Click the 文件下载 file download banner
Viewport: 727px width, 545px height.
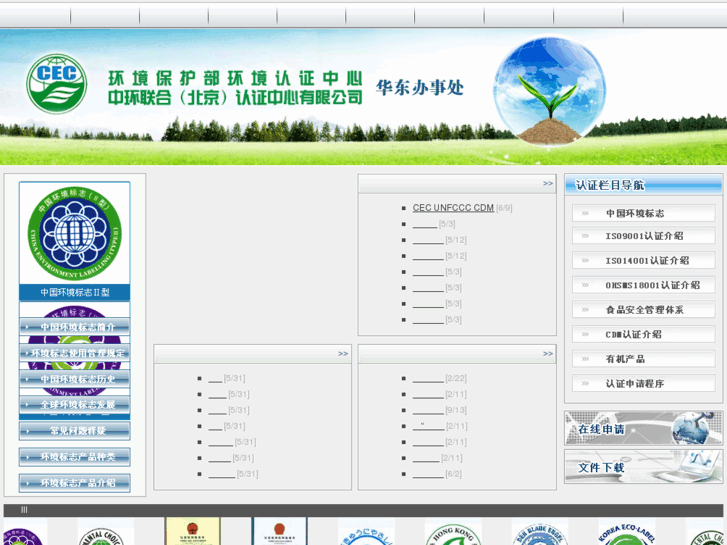point(644,467)
